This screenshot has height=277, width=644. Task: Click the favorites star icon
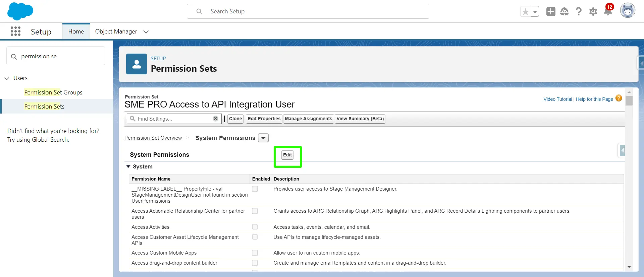click(x=525, y=12)
